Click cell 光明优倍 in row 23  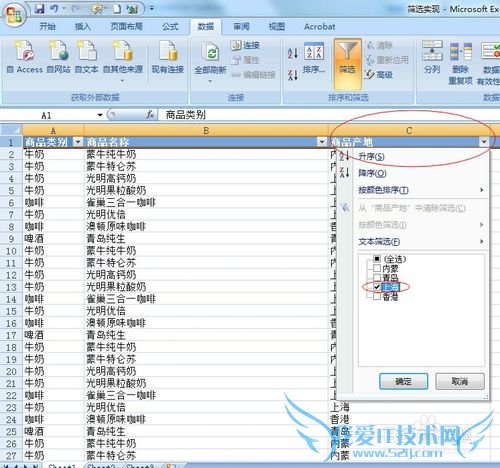[x=206, y=407]
